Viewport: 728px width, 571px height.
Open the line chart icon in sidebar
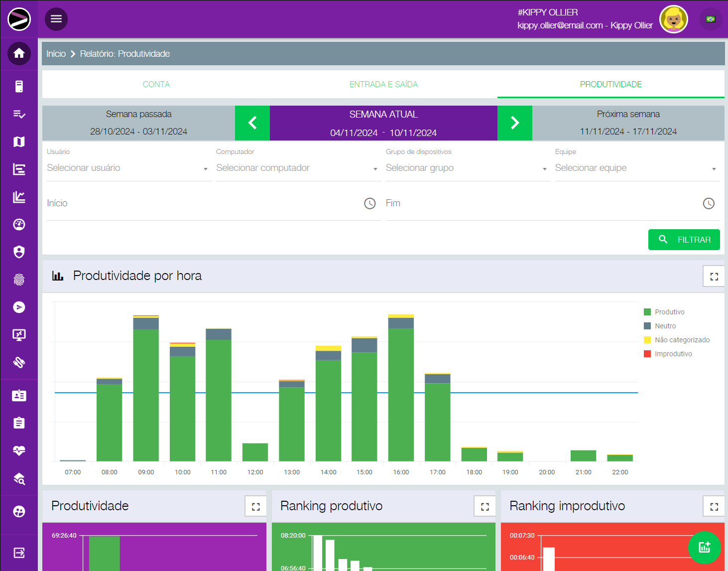click(19, 197)
